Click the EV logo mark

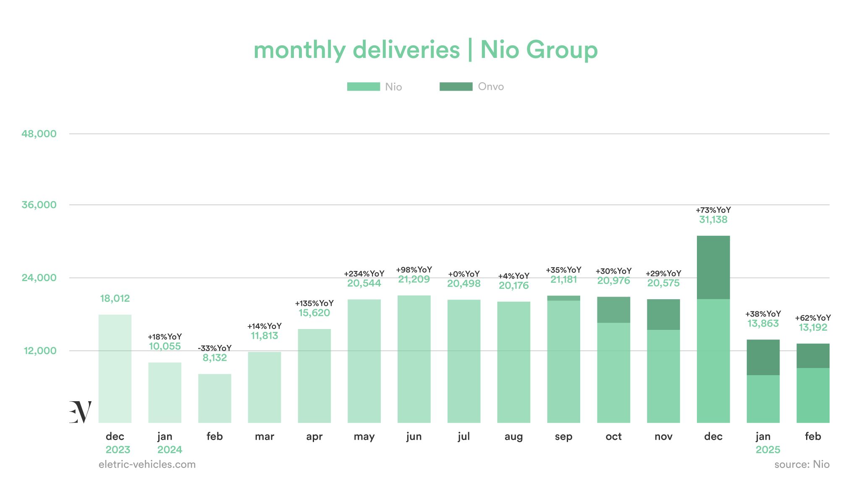pyautogui.click(x=80, y=412)
